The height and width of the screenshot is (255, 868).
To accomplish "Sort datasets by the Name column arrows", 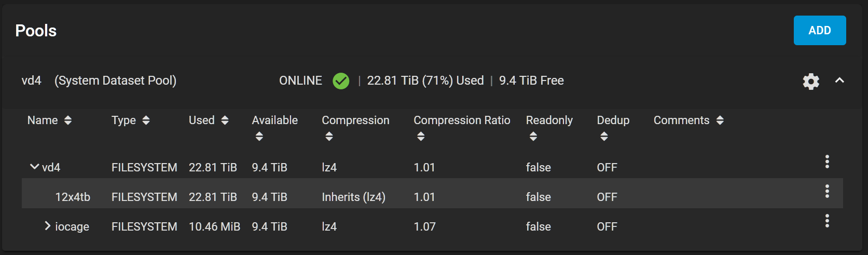I will (68, 120).
